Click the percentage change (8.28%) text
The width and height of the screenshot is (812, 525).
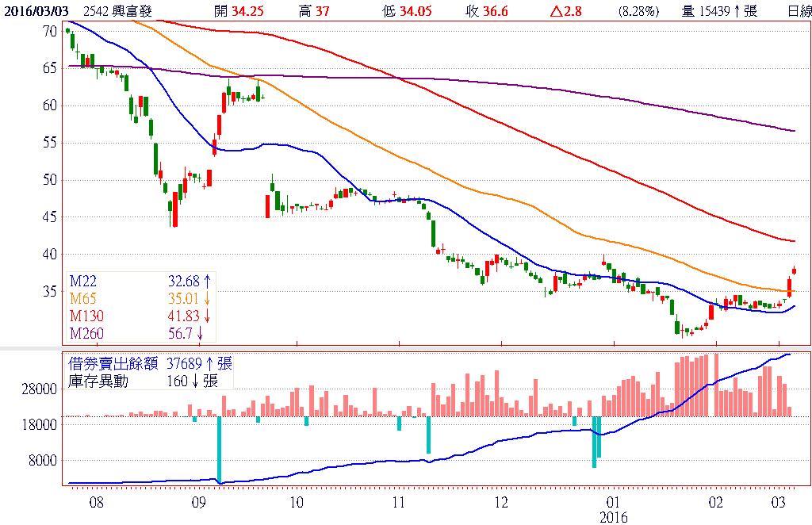(638, 10)
